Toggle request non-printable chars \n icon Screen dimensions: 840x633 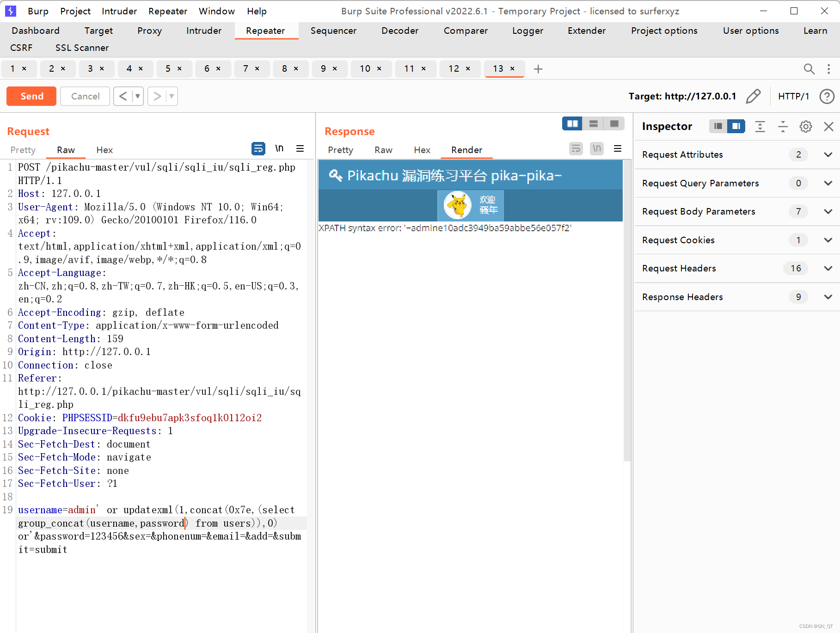[x=279, y=148]
